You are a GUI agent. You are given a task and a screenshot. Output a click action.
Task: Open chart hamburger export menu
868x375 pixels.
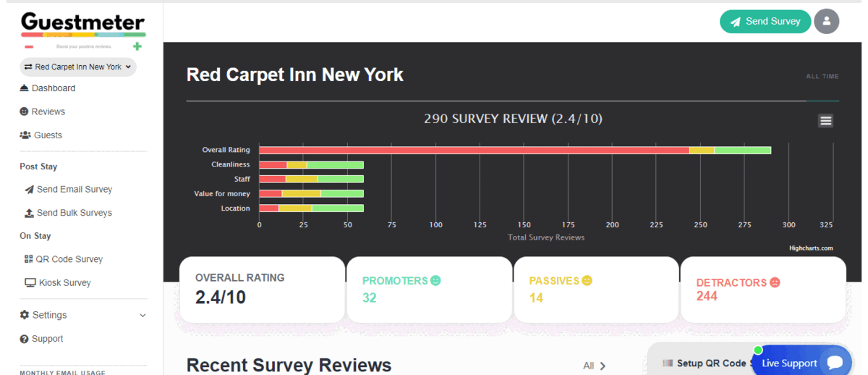[x=825, y=121]
